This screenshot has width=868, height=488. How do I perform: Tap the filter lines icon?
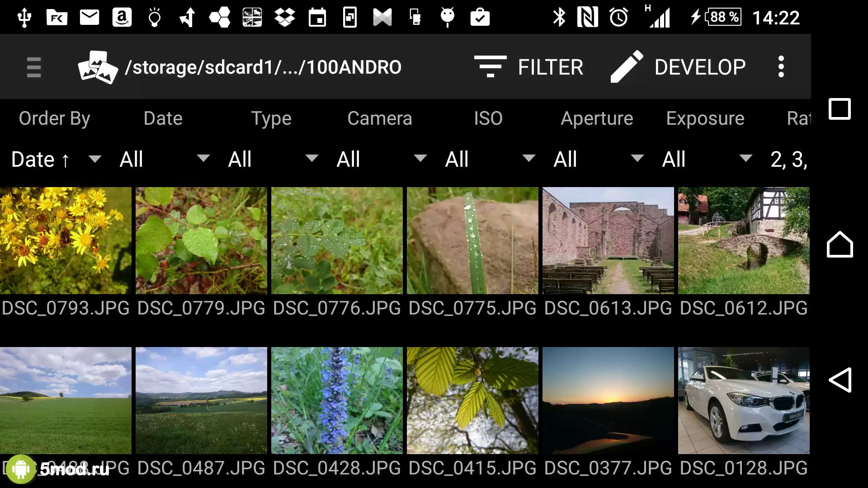click(x=490, y=67)
